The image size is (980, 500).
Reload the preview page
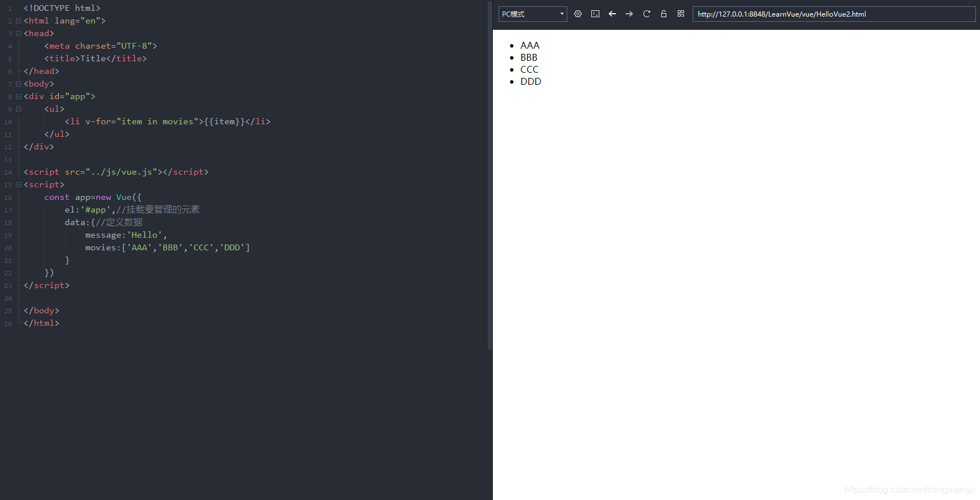pyautogui.click(x=646, y=14)
